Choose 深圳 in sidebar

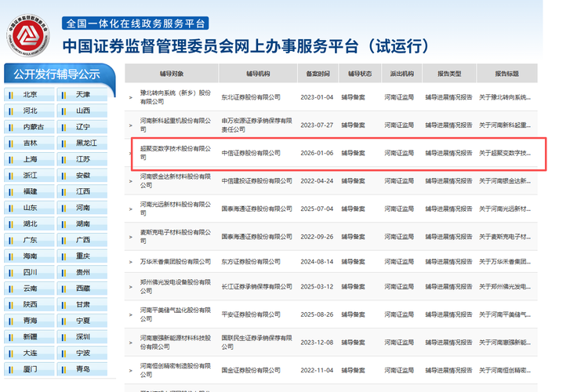coord(82,336)
